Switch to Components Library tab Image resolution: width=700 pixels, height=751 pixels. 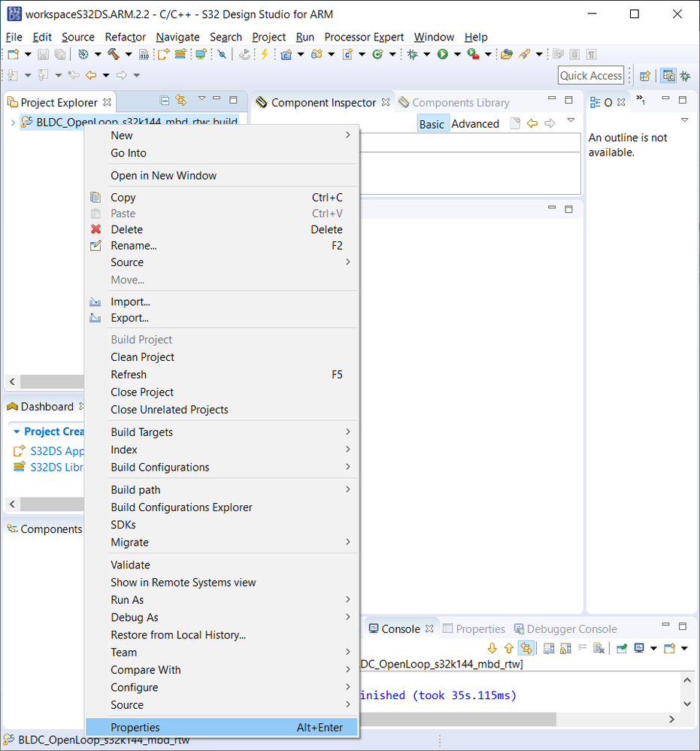[454, 102]
